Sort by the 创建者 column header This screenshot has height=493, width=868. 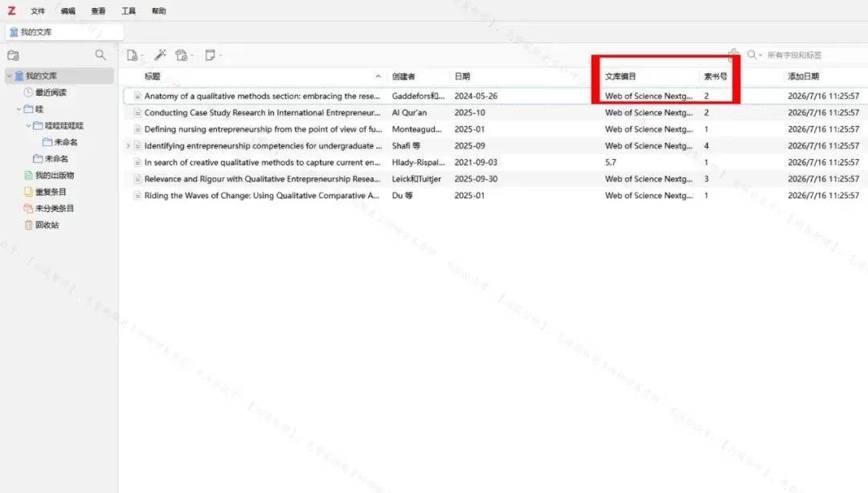point(403,76)
